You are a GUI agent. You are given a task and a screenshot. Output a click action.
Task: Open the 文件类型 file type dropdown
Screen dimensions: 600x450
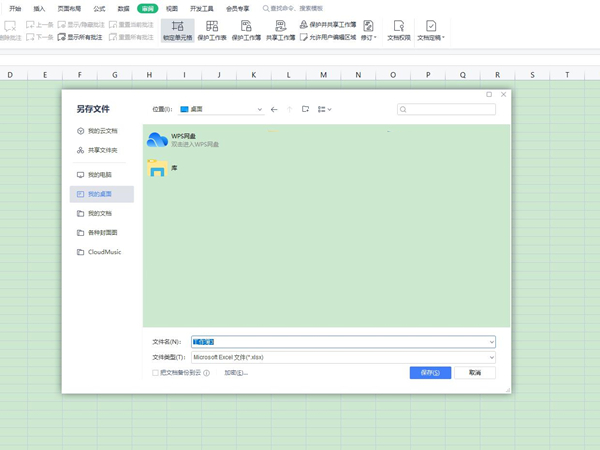tap(491, 357)
